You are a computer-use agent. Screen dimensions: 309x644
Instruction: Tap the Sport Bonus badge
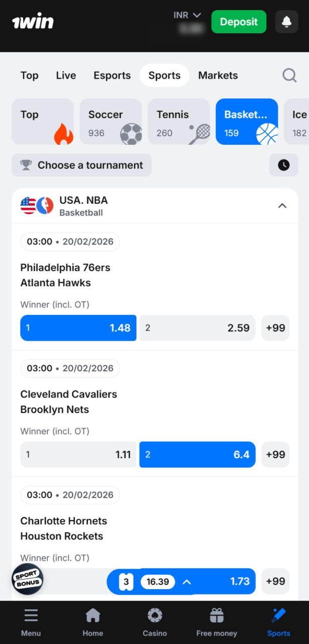(x=27, y=579)
